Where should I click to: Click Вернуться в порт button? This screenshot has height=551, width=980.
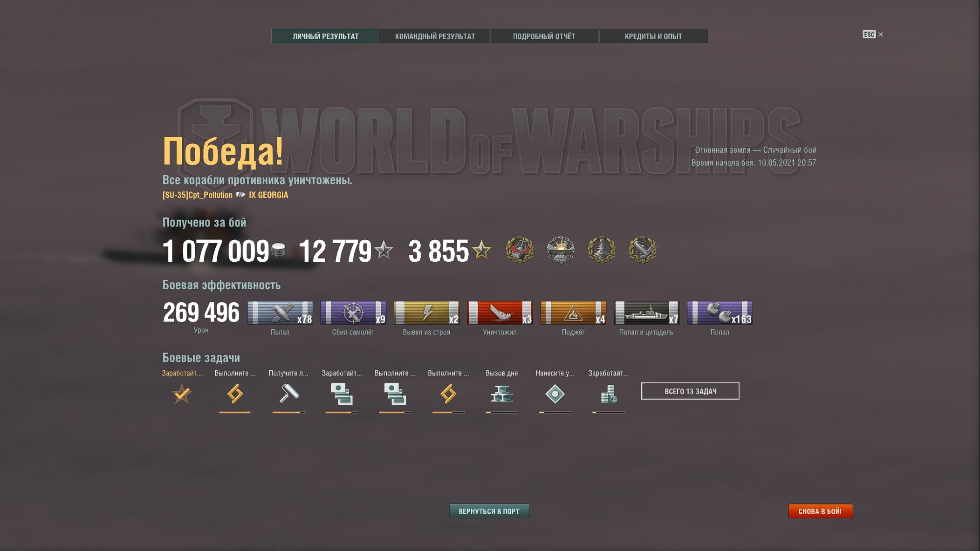click(x=489, y=511)
